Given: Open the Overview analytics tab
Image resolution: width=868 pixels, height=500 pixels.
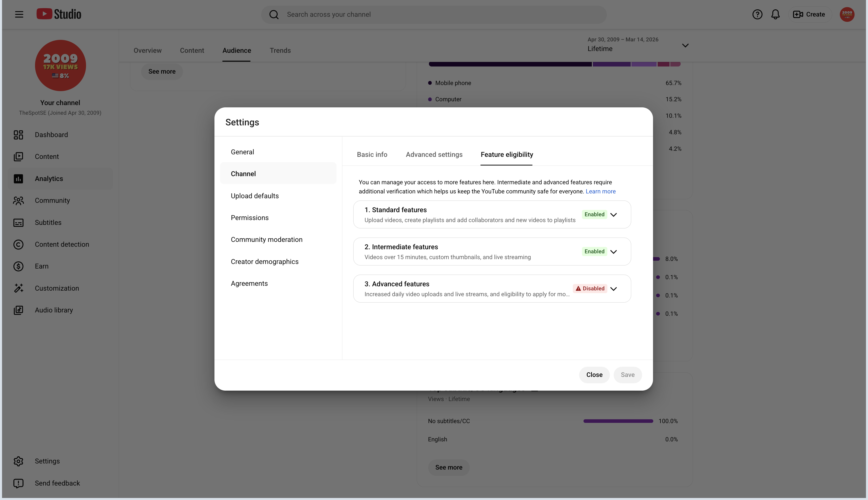Looking at the screenshot, I should coord(147,51).
